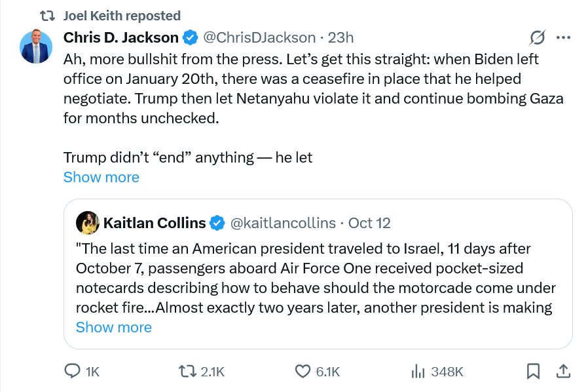Expand Kaitlan Collins quoted post Show more
This screenshot has width=588, height=392.
[113, 327]
